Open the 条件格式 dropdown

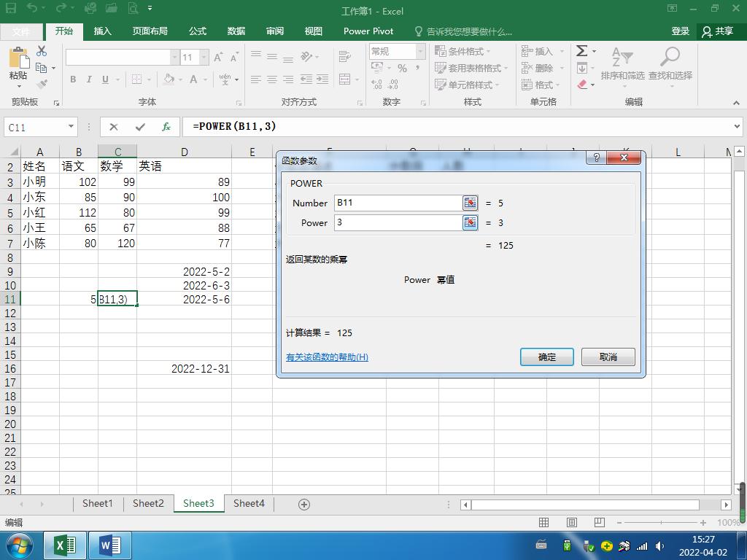click(x=465, y=51)
